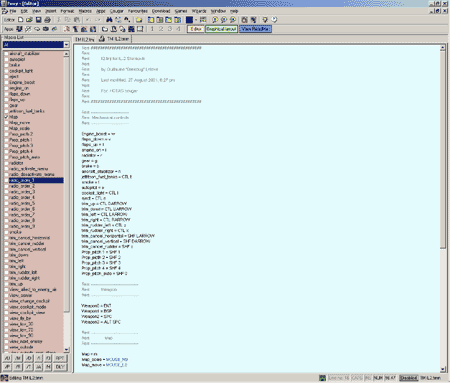Switch to the first TM IL2 file tab
The image size is (450, 383).
85,39
